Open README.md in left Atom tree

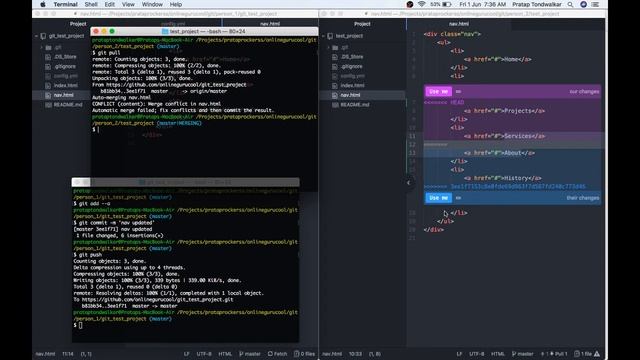(x=68, y=104)
